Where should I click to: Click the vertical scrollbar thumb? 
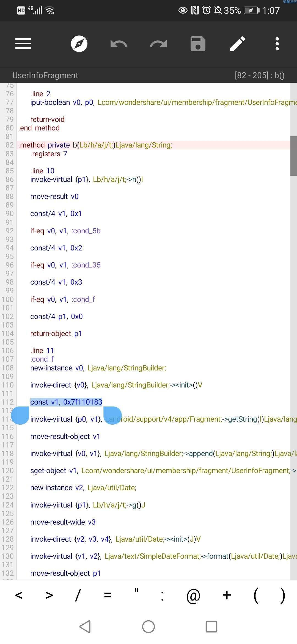(294, 156)
